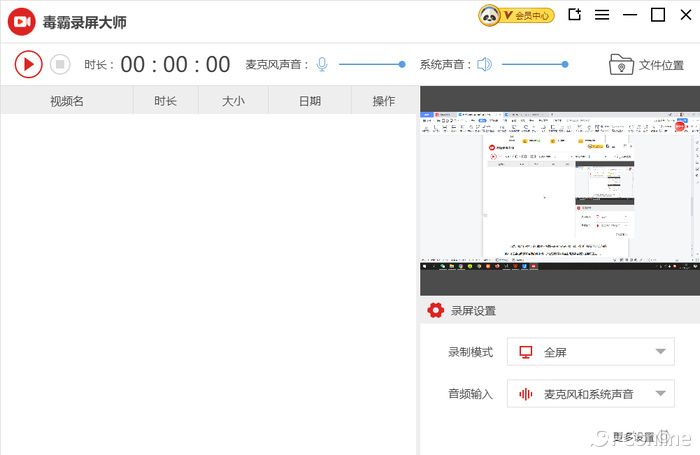Start recording with the red play button
This screenshot has height=455, width=700.
tap(29, 64)
